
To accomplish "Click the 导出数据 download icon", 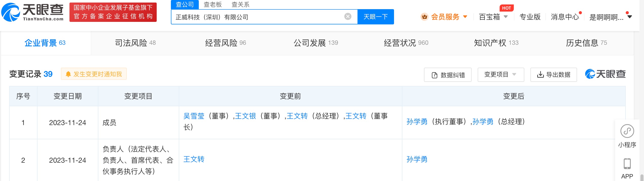I will 540,74.
